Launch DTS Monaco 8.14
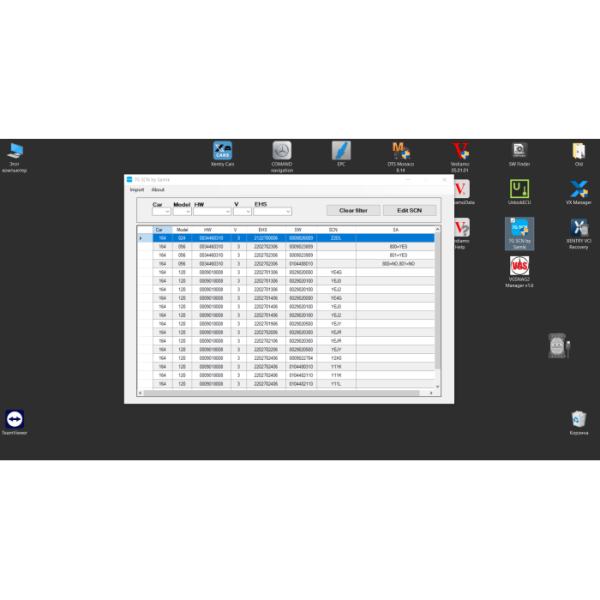The image size is (600, 600). pyautogui.click(x=400, y=151)
